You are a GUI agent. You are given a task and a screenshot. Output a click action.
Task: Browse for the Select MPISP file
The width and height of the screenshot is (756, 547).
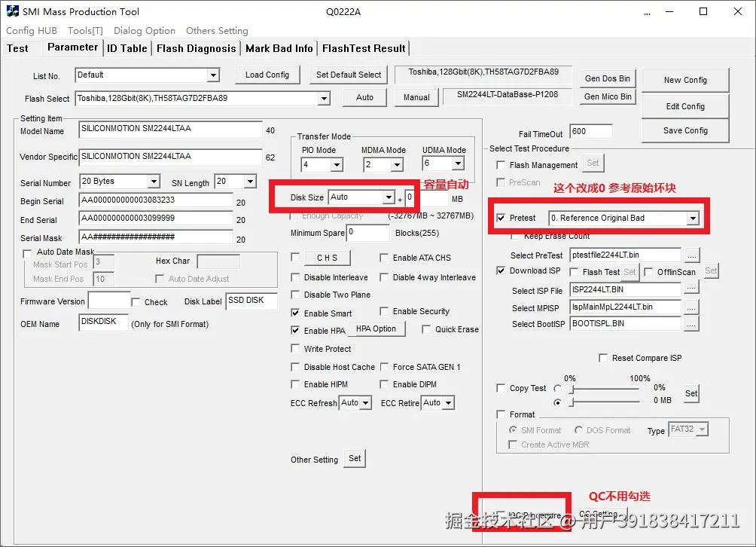[691, 307]
